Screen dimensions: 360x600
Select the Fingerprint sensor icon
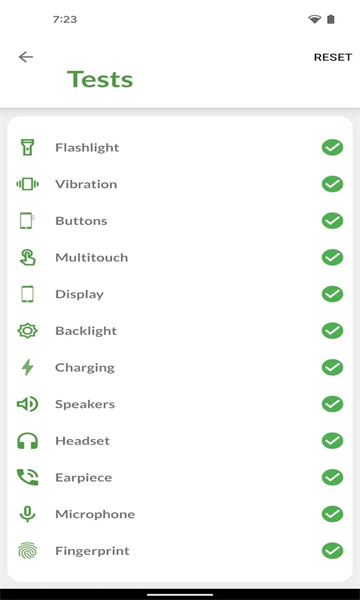[28, 551]
